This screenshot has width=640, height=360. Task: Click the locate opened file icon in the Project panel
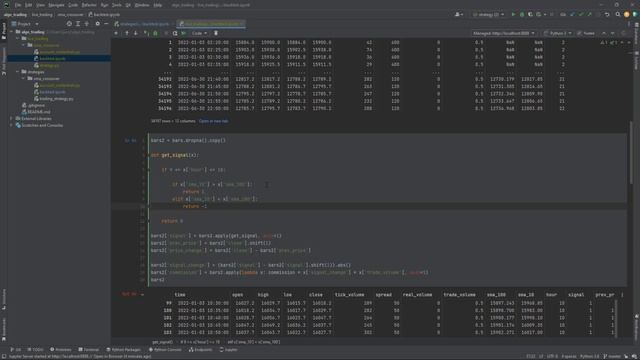69,24
